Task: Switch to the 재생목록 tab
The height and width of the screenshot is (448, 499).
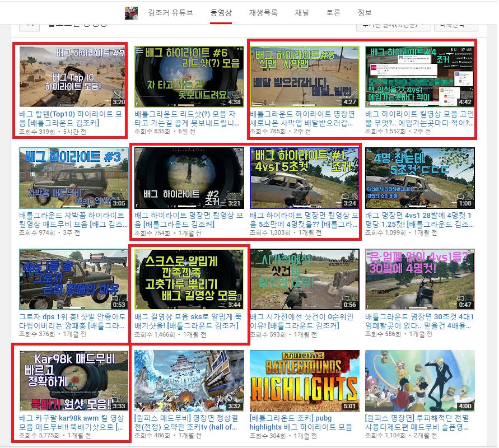Action: click(x=263, y=13)
